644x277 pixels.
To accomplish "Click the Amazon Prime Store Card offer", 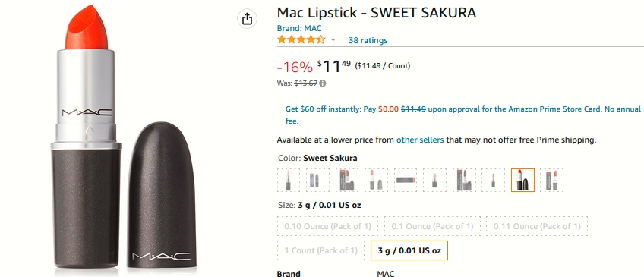I will [463, 115].
